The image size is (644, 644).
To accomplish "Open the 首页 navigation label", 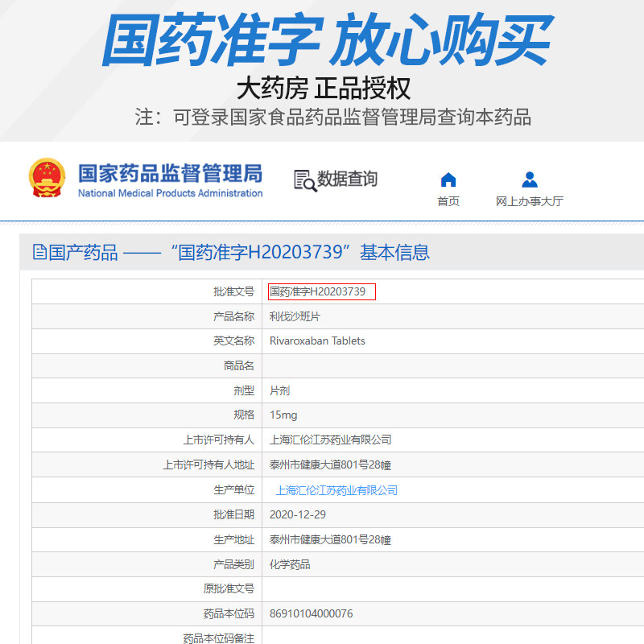I will point(448,201).
